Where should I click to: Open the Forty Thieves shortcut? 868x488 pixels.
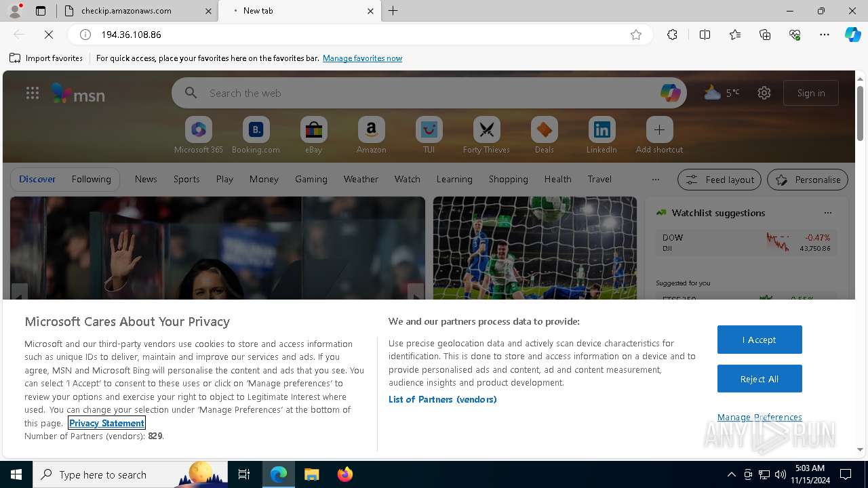[x=486, y=135]
